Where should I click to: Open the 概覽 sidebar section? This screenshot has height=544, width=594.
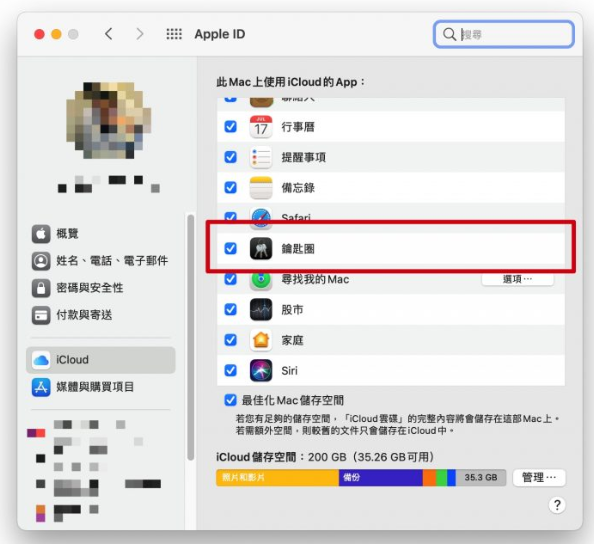[x=100, y=234]
